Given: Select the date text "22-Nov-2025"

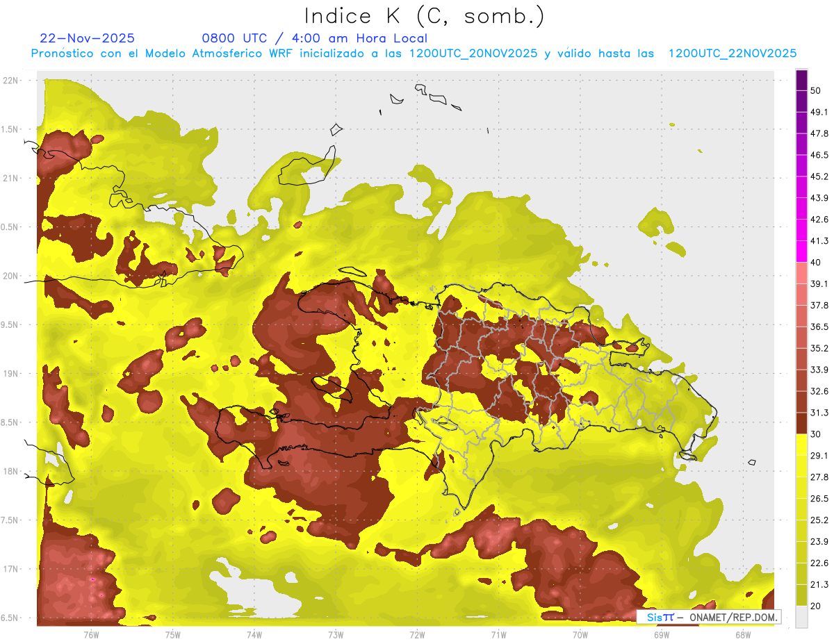Looking at the screenshot, I should click(87, 38).
